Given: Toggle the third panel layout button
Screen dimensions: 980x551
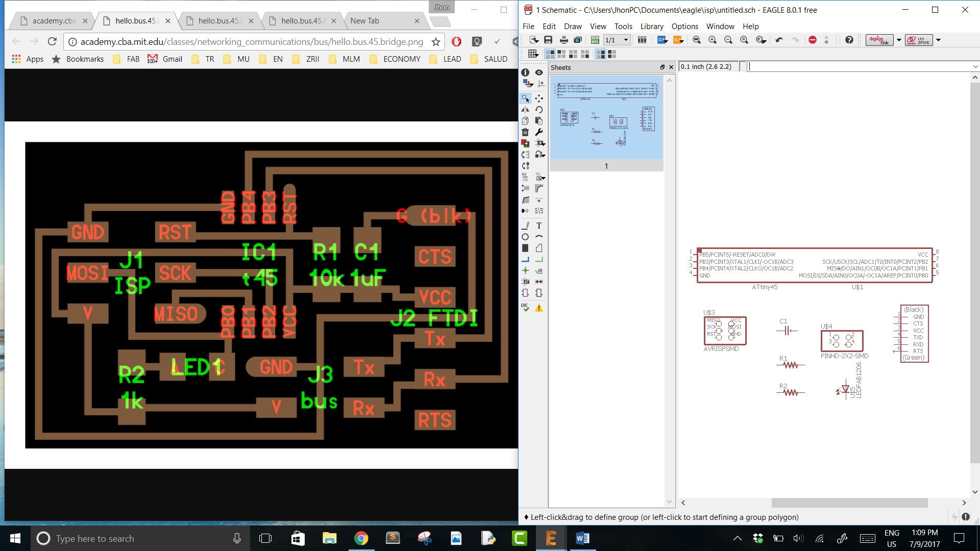Looking at the screenshot, I should (x=573, y=54).
